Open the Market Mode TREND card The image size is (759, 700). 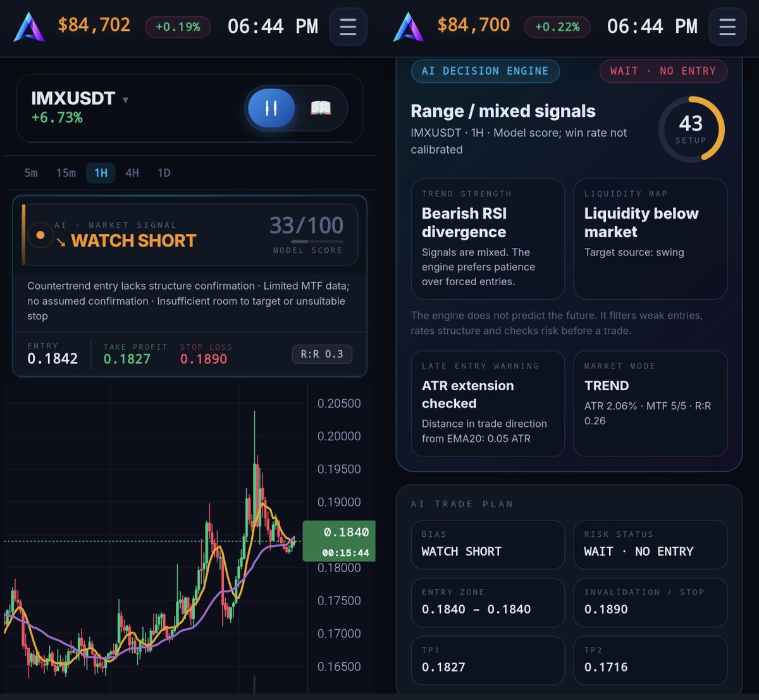point(650,403)
